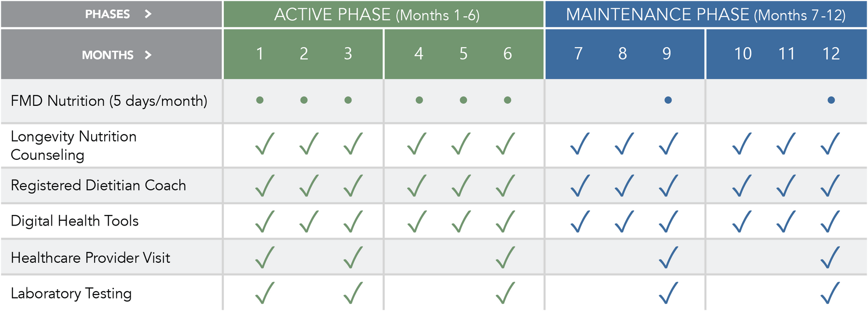Click the arrow next to PHASES
The width and height of the screenshot is (868, 311).
pyautogui.click(x=148, y=14)
